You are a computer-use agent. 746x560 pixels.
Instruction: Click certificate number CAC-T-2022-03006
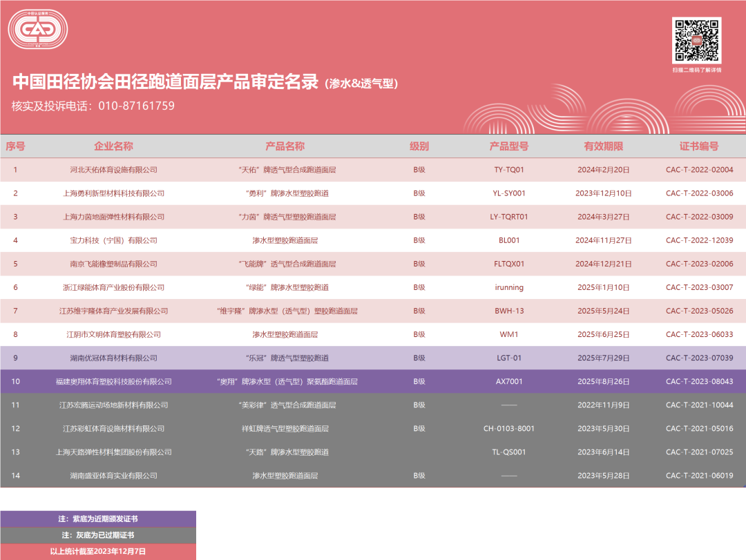(x=699, y=193)
